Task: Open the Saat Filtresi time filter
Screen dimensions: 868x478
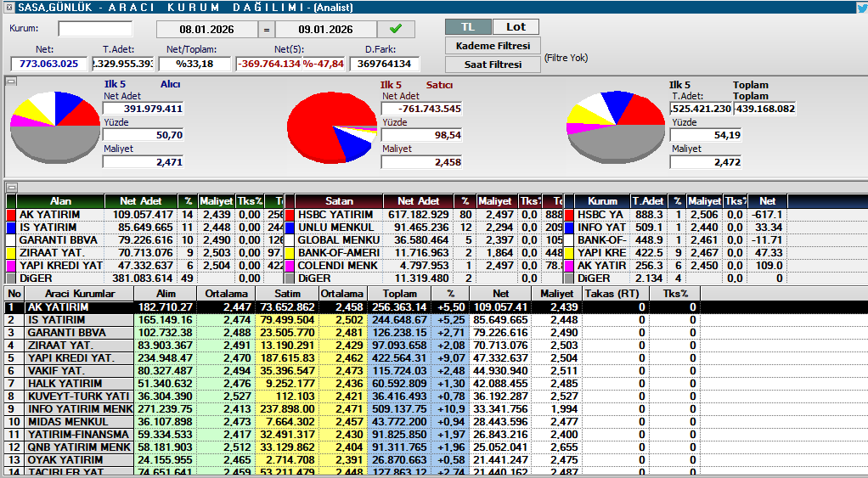Action: point(492,64)
